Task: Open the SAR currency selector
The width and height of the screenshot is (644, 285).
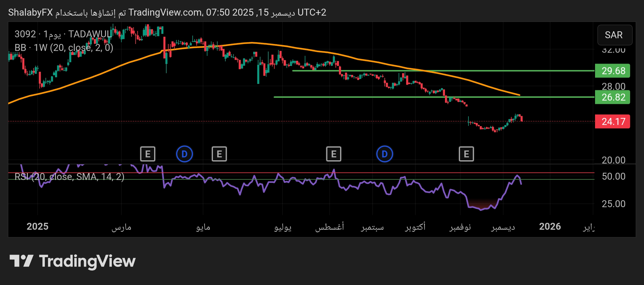Action: 614,35
